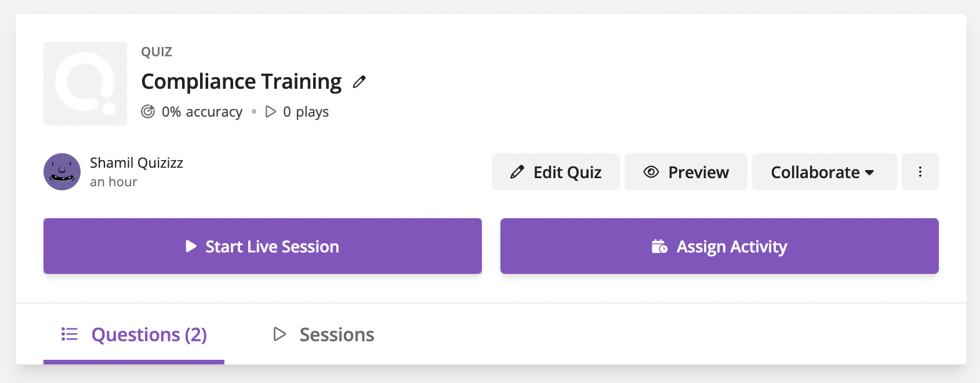
Task: Click the plays triangle icon
Action: [270, 111]
